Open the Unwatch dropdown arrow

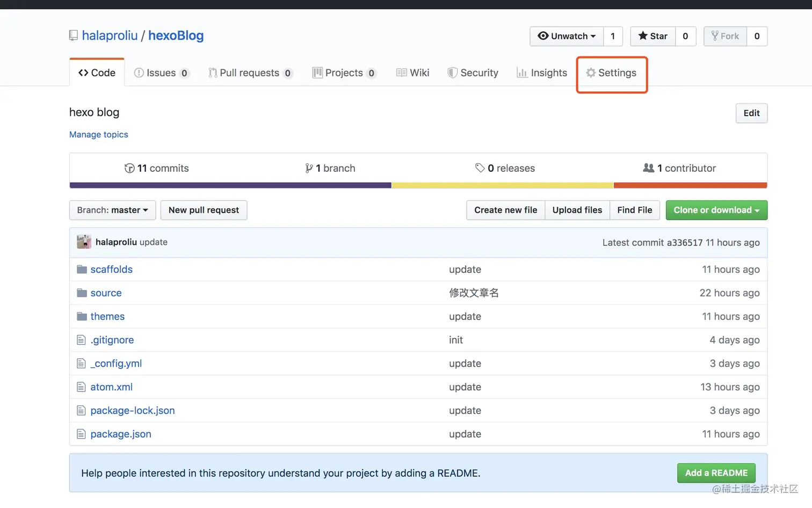[x=593, y=37]
